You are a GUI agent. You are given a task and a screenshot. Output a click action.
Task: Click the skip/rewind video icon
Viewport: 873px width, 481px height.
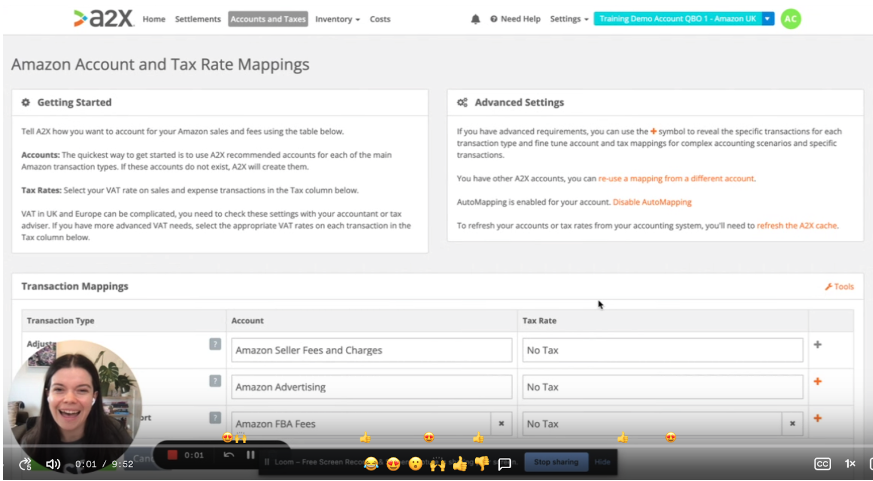25,464
